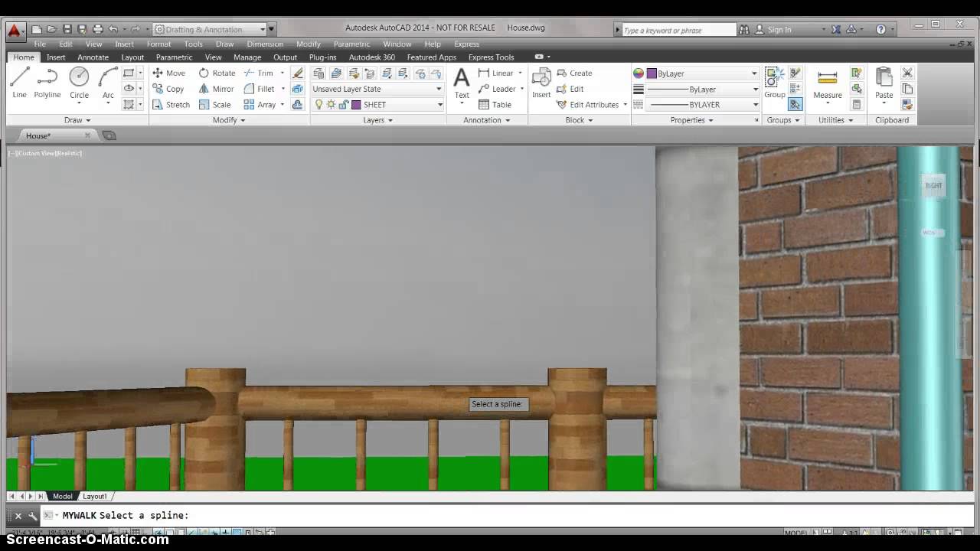Click the Fillet tool
This screenshot has width=980, height=551.
[x=259, y=89]
